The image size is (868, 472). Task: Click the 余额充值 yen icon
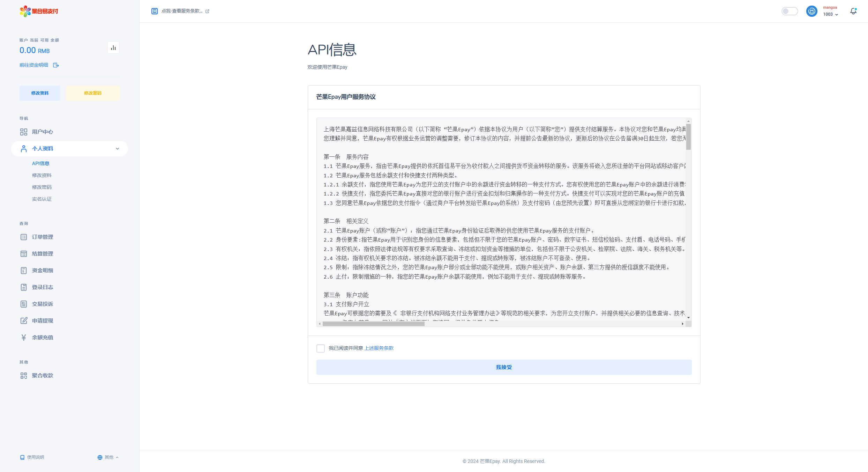pos(24,338)
